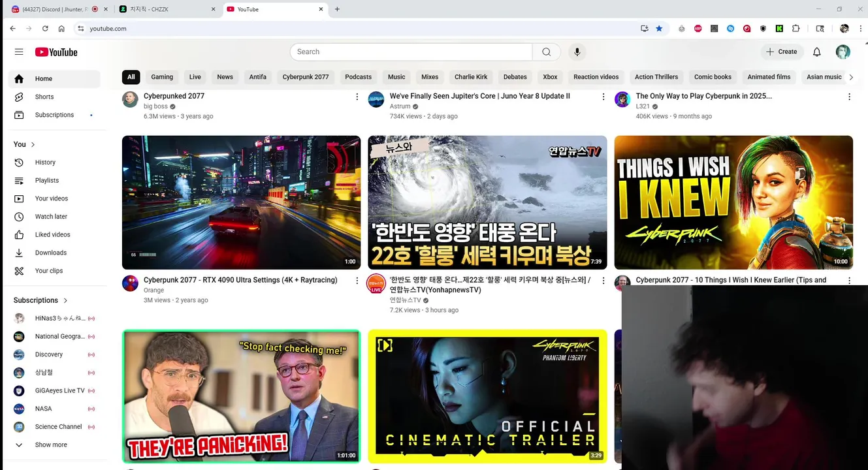Click the Astrum channel avatar
This screenshot has width=868, height=470.
376,99
